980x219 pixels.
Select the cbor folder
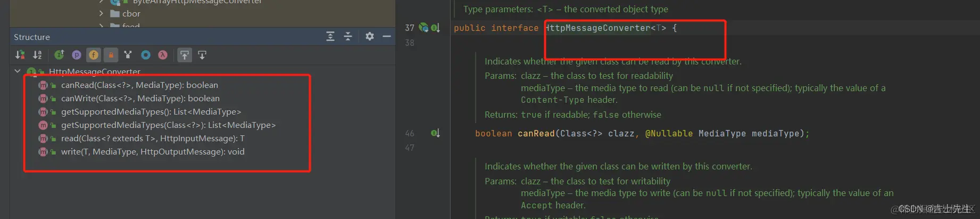pyautogui.click(x=131, y=13)
